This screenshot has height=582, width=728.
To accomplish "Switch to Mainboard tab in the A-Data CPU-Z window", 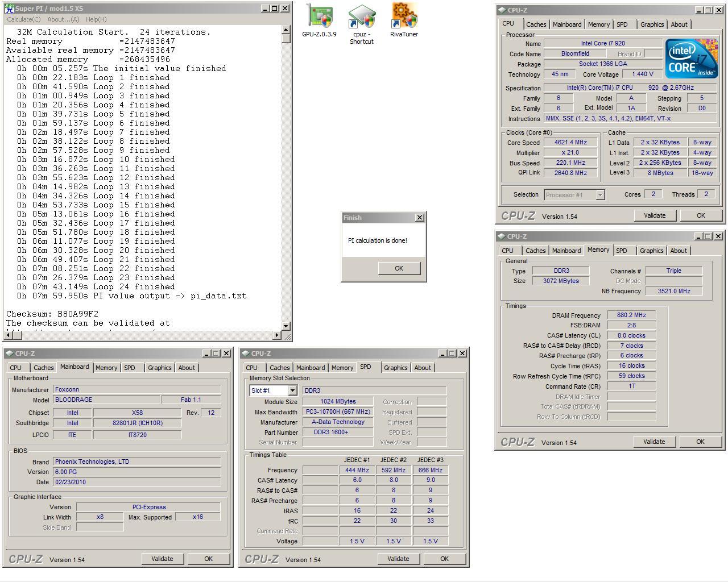I will pyautogui.click(x=311, y=368).
